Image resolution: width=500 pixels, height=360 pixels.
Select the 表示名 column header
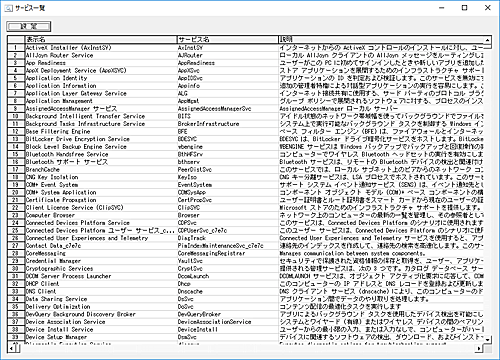[101, 40]
